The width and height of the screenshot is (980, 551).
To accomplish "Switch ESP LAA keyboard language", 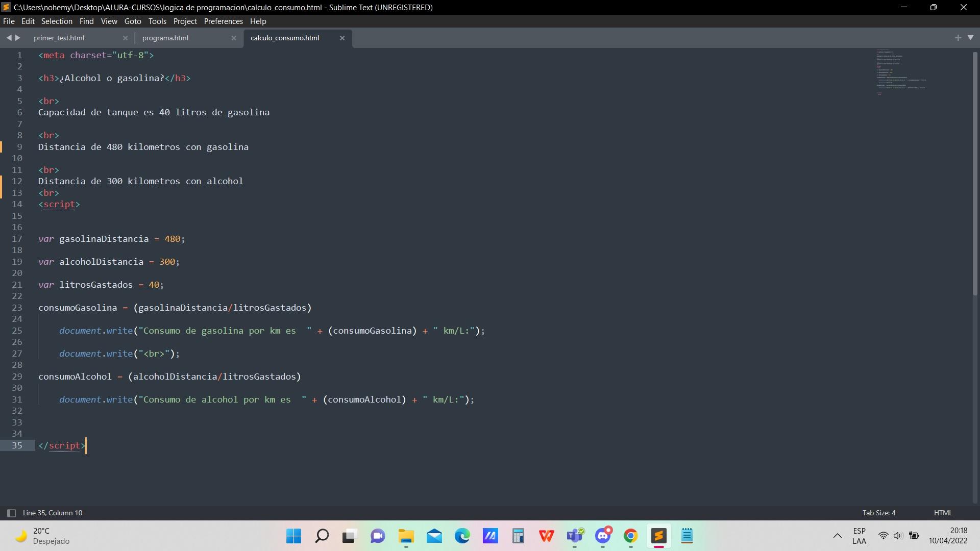I will [x=859, y=536].
